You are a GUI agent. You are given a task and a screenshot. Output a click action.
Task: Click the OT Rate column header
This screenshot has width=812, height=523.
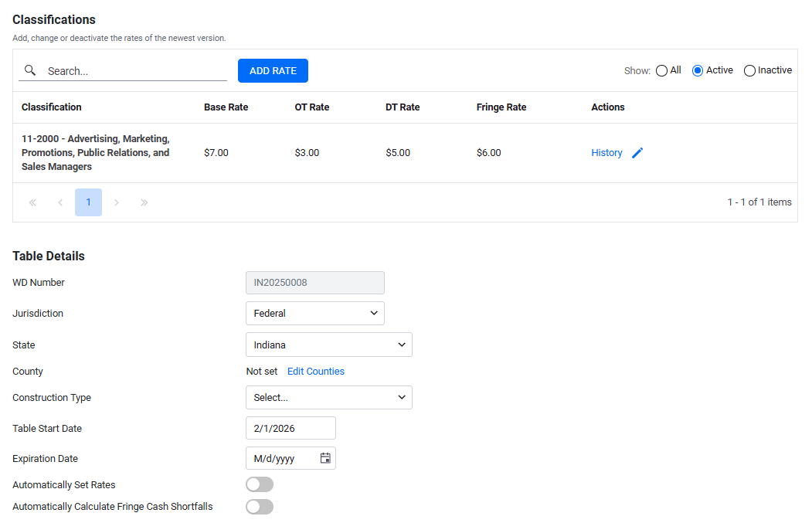(x=312, y=107)
